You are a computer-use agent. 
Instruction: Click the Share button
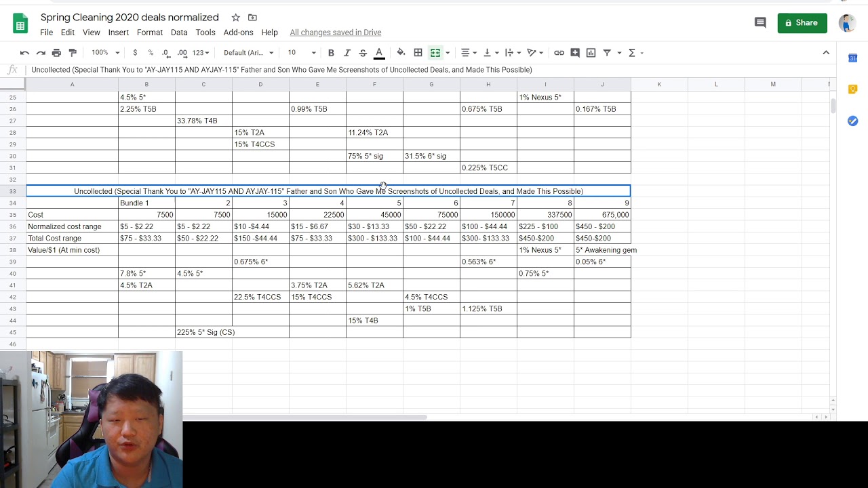[802, 23]
